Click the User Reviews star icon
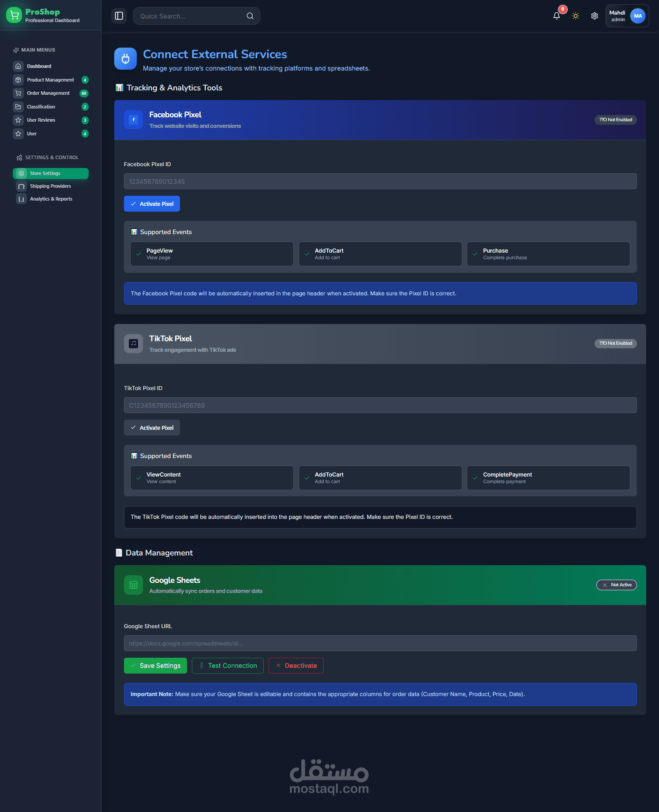659x812 pixels. 18,120
